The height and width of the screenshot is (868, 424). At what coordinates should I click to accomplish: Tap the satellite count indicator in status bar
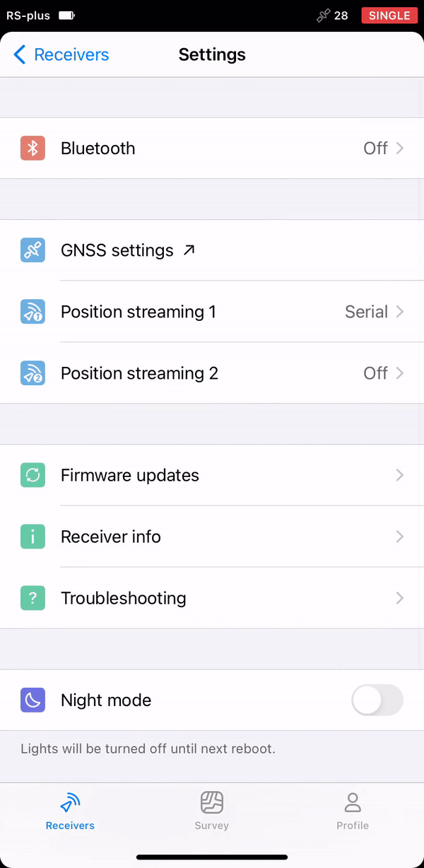(x=331, y=15)
